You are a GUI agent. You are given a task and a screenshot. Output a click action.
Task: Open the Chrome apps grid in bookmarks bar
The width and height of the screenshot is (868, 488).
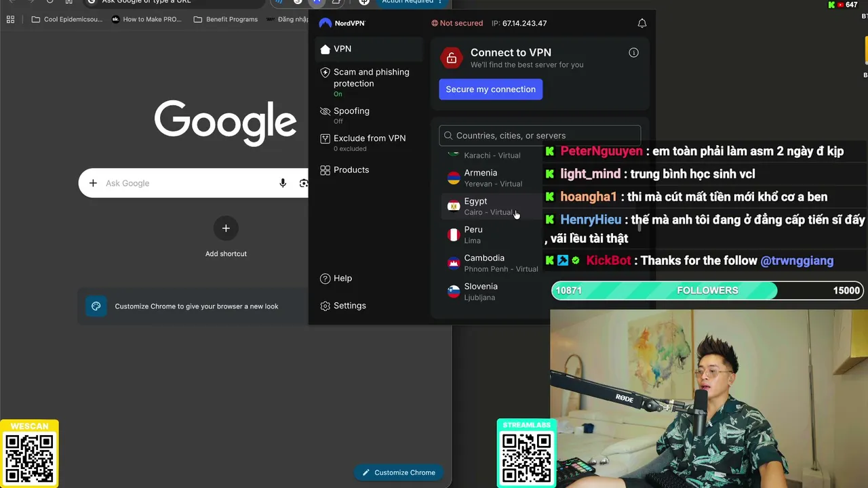point(10,19)
